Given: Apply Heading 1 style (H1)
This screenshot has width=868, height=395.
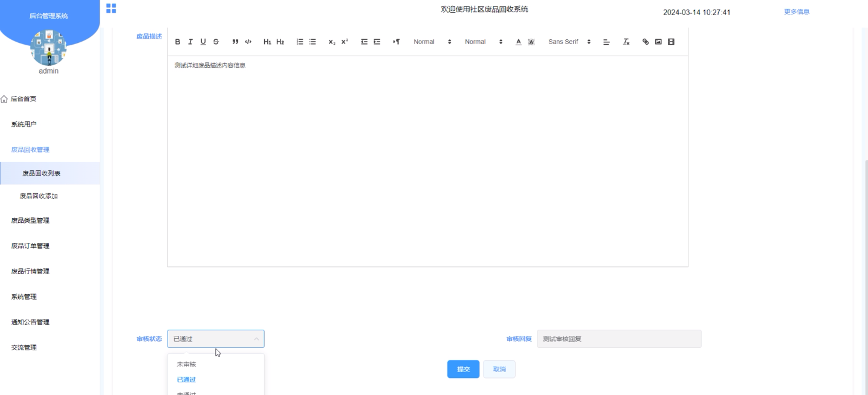Looking at the screenshot, I should point(267,42).
